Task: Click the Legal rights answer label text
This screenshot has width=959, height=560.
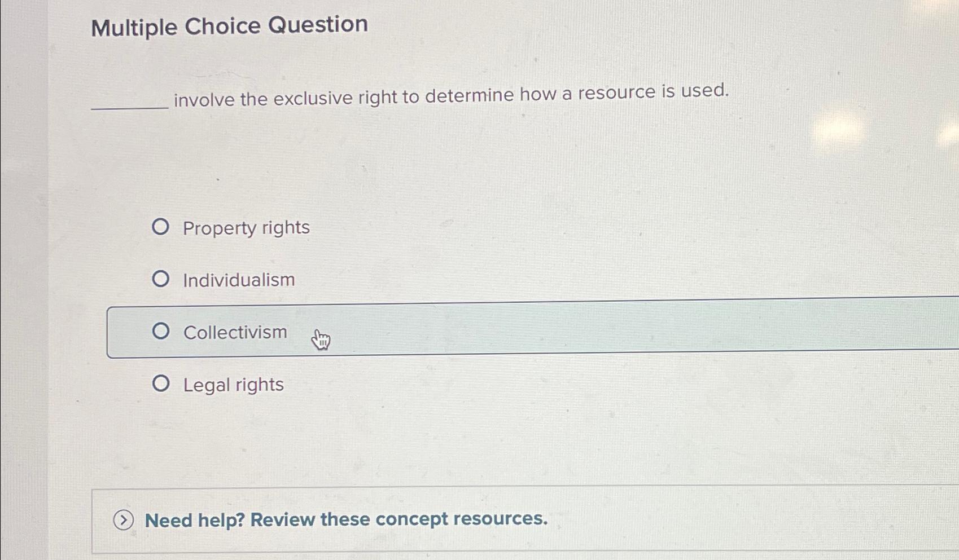Action: (x=233, y=385)
